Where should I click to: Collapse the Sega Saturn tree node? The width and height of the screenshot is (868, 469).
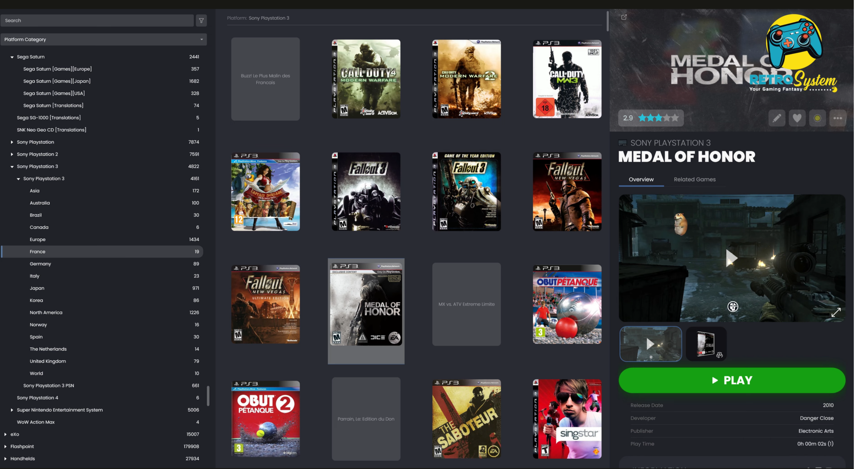click(12, 57)
